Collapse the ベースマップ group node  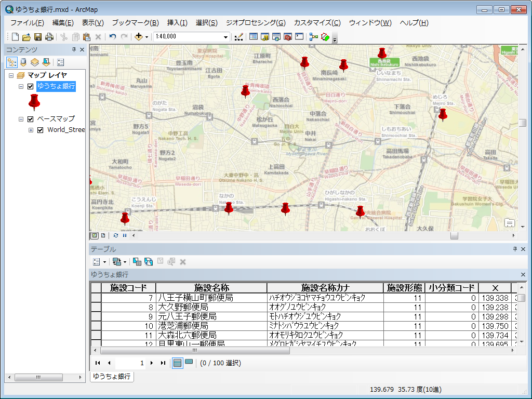pos(21,119)
